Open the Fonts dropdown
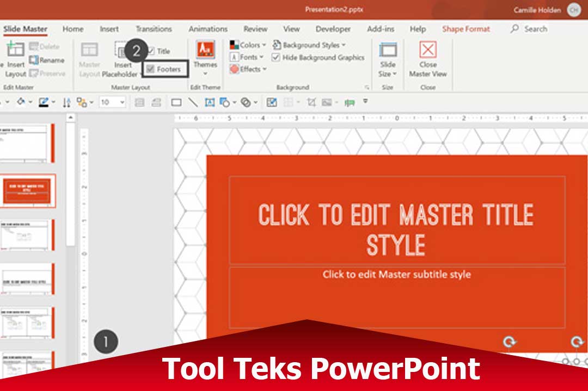 pos(247,57)
